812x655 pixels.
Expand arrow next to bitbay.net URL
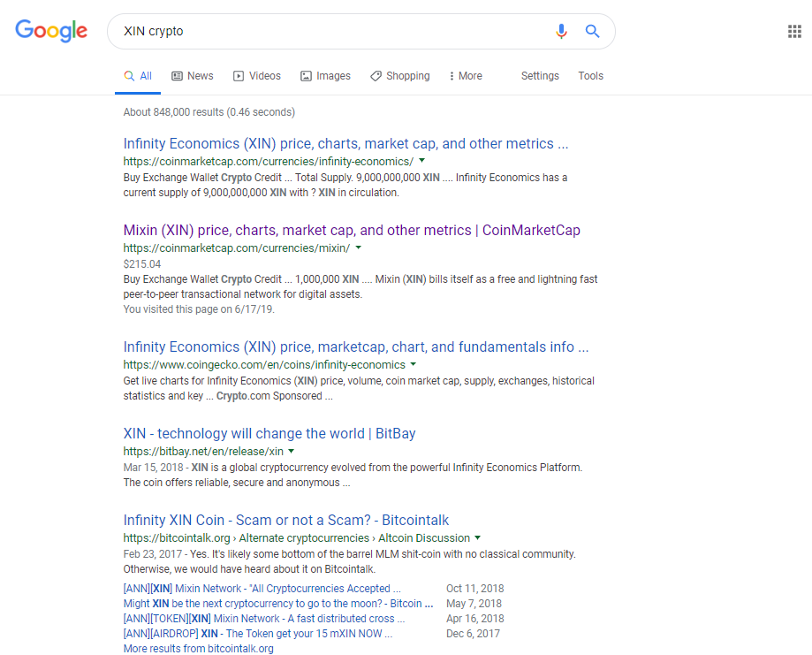click(292, 451)
